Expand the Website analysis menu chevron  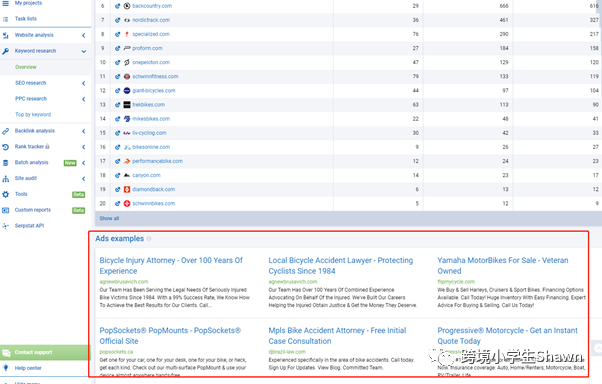click(84, 35)
